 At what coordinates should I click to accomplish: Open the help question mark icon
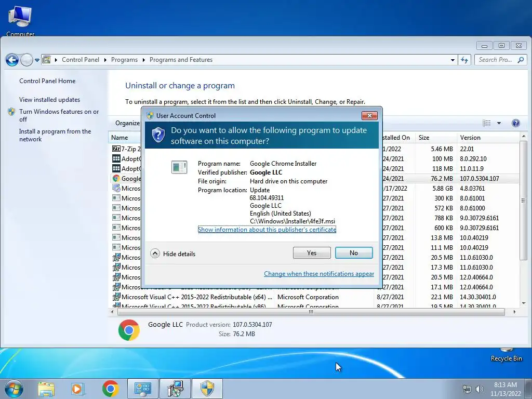click(515, 123)
